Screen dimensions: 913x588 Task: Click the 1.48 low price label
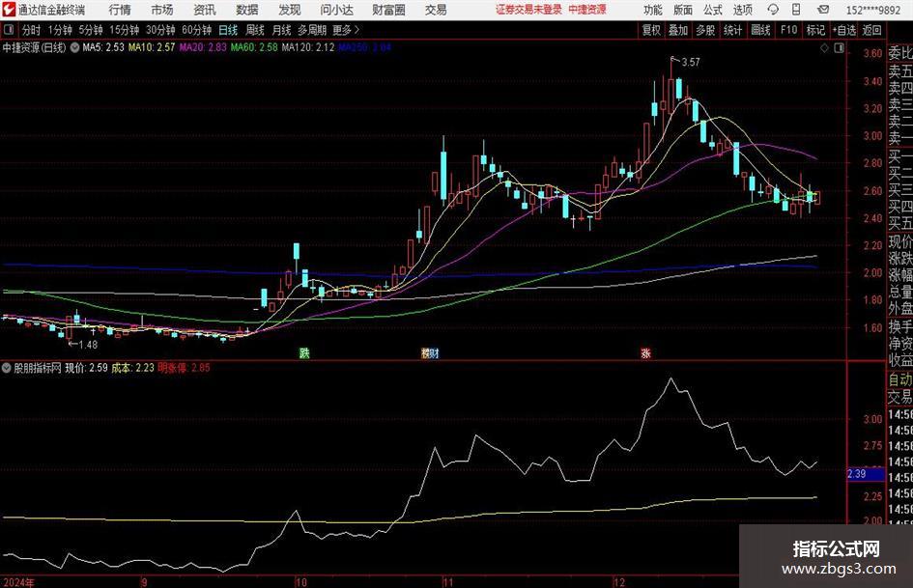88,345
